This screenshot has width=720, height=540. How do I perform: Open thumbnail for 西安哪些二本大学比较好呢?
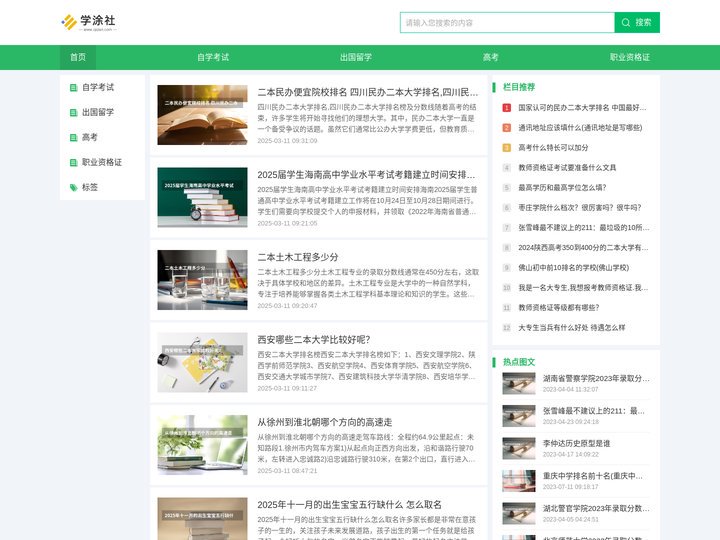pyautogui.click(x=202, y=363)
